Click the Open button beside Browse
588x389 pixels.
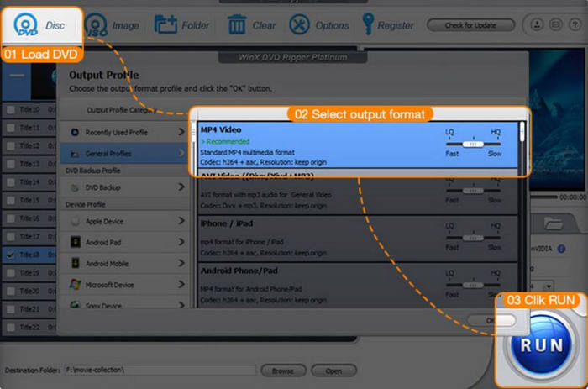tap(333, 371)
